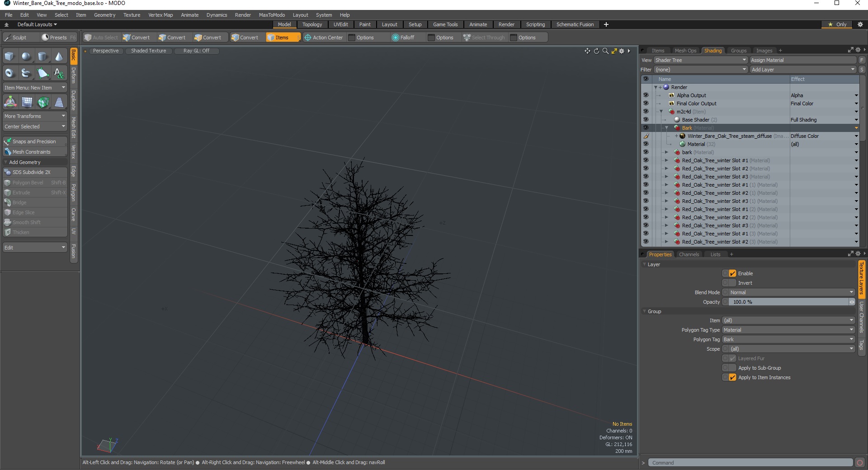Viewport: 868px width, 470px height.
Task: Click the Opacity slider end arrows
Action: tap(852, 302)
